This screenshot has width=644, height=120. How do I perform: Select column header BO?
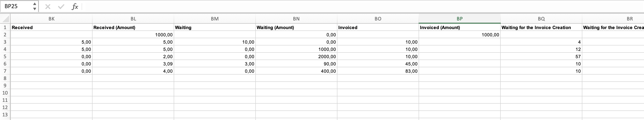(x=378, y=19)
